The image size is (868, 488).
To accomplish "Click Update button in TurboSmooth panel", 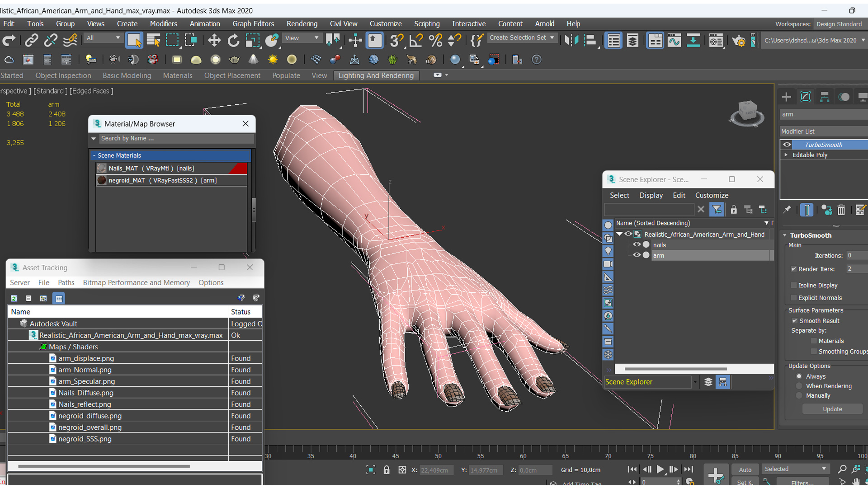I will click(832, 409).
